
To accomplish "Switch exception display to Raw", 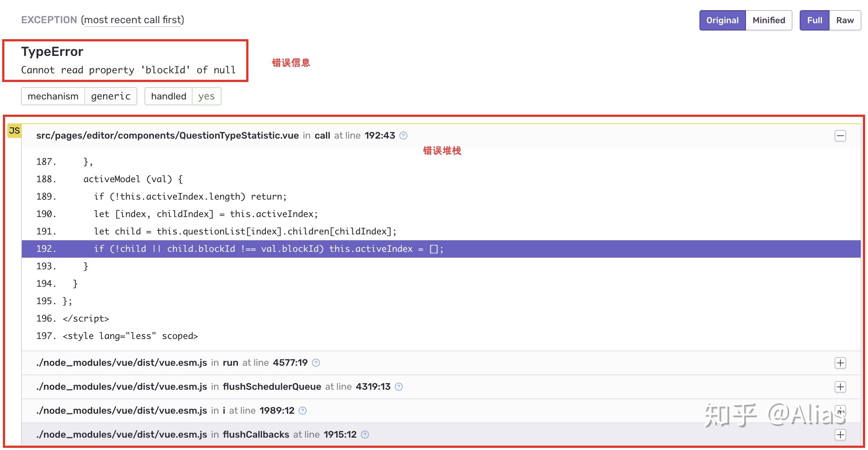I will [x=844, y=20].
